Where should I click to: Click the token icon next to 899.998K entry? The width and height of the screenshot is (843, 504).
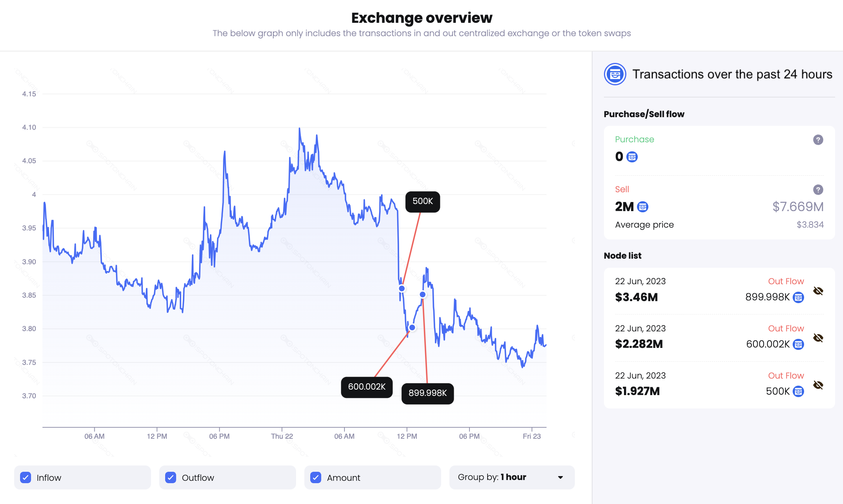click(798, 298)
